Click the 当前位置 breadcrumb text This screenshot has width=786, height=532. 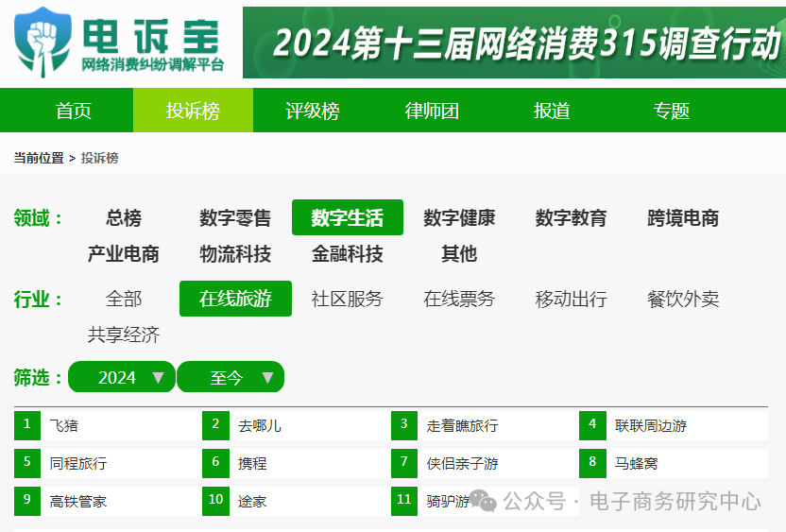(x=39, y=158)
